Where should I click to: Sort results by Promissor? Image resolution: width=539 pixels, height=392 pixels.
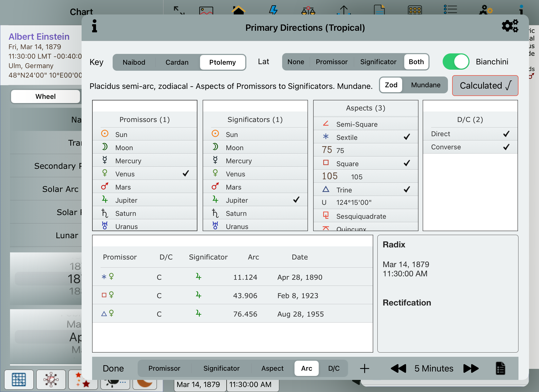pos(164,368)
